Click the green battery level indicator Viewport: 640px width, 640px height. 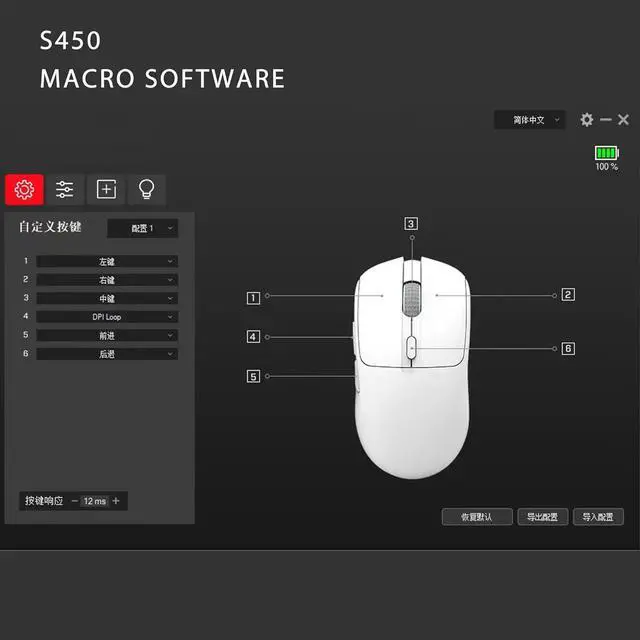tap(606, 153)
